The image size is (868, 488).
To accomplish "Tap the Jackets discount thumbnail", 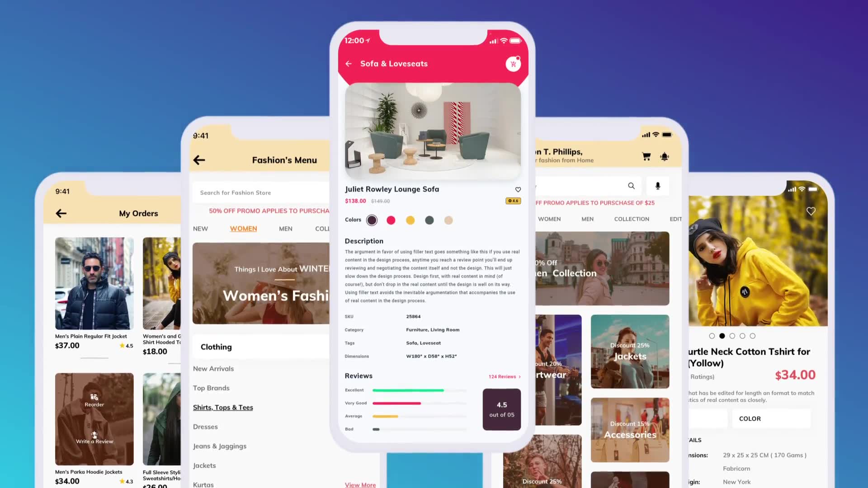I will pos(630,352).
